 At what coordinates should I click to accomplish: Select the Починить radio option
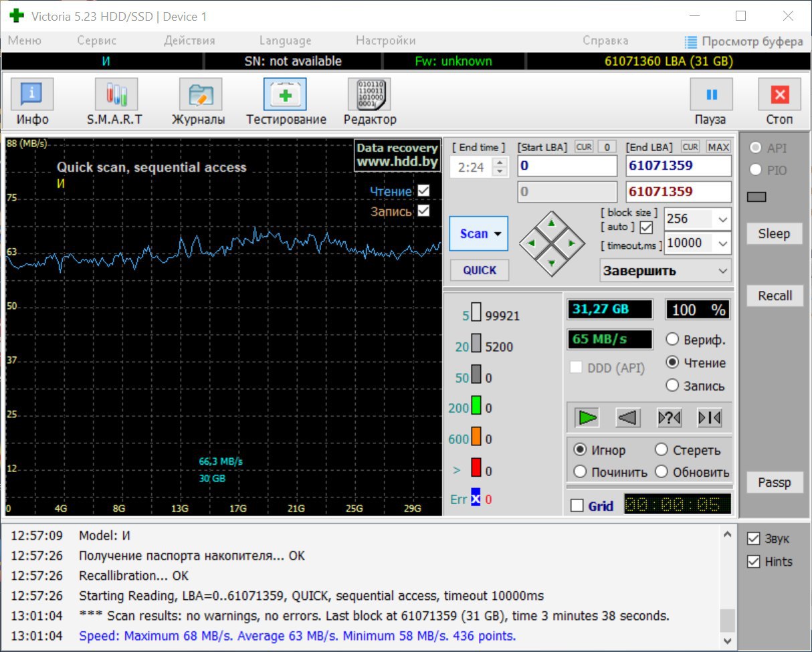580,471
